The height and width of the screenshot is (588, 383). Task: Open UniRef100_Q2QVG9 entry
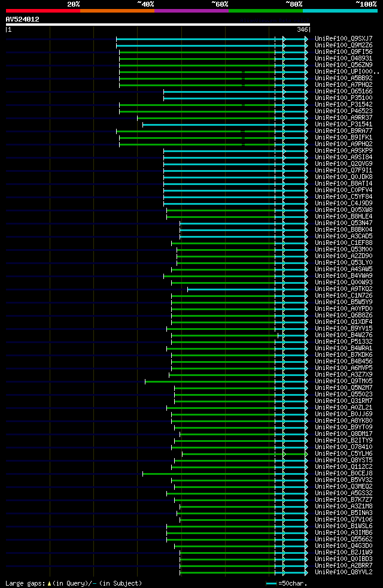344,164
